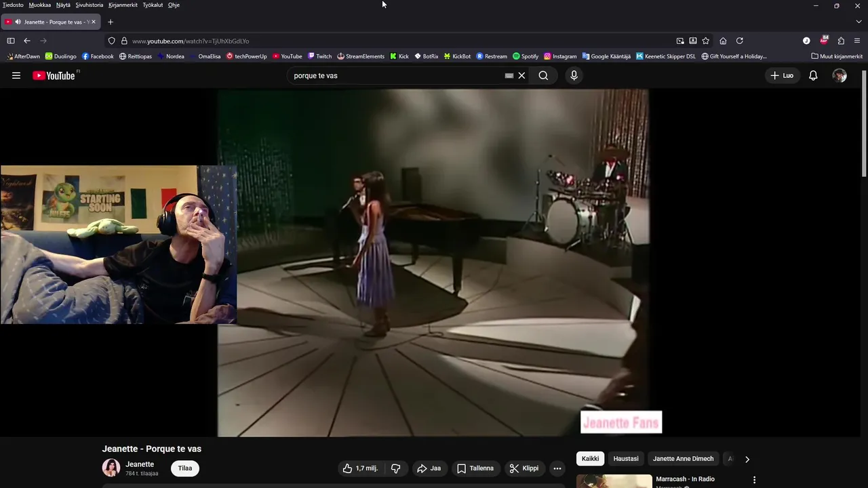The image size is (868, 488).
Task: Bookmark this page with the star
Action: [705, 41]
